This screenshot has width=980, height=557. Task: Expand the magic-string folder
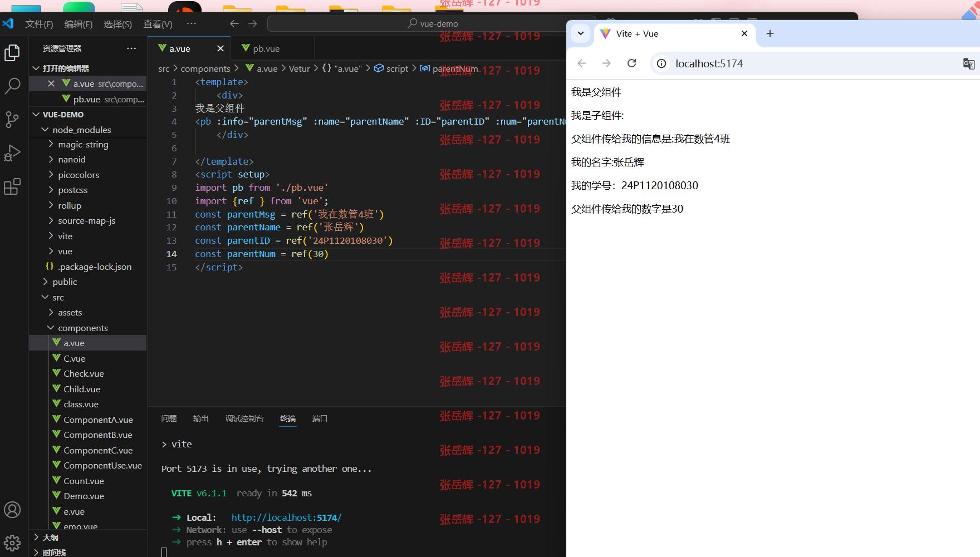[51, 144]
